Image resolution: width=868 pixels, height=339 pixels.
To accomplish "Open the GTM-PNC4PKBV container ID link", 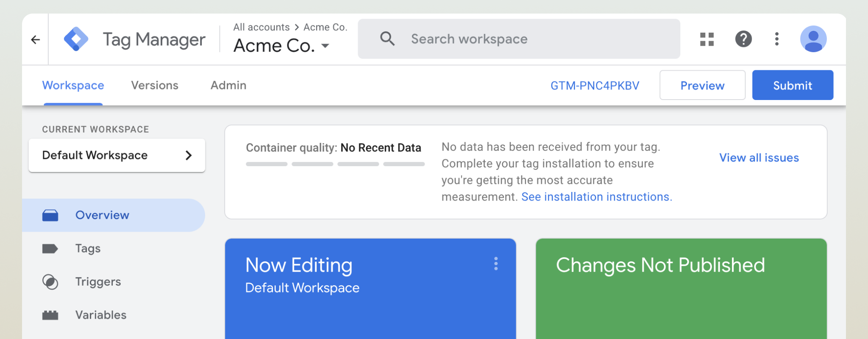I will 595,86.
